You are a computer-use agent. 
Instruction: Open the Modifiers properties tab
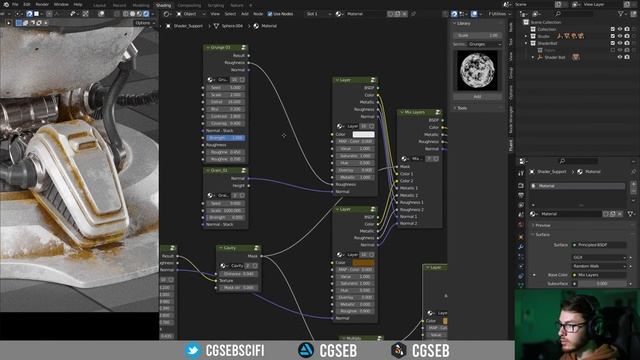click(521, 247)
